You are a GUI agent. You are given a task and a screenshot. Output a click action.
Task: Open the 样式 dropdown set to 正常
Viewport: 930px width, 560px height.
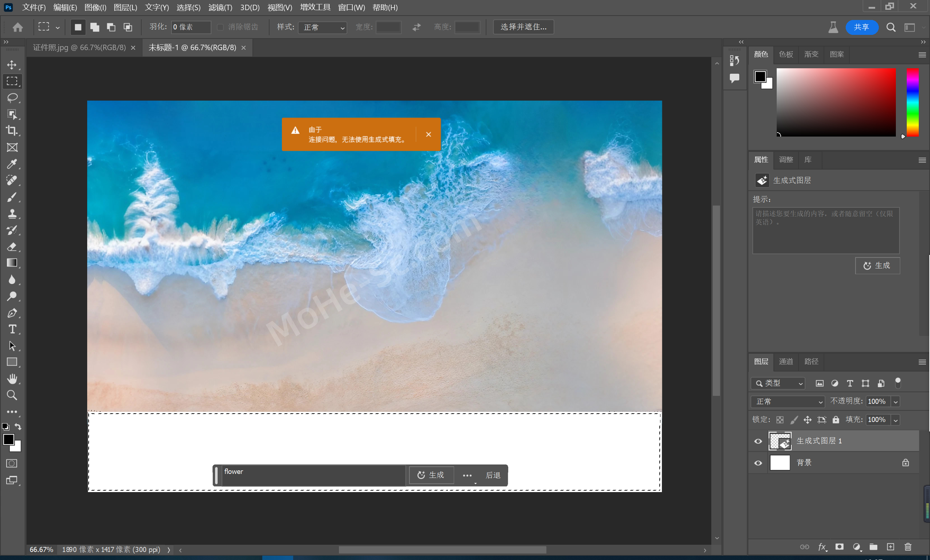coord(323,27)
